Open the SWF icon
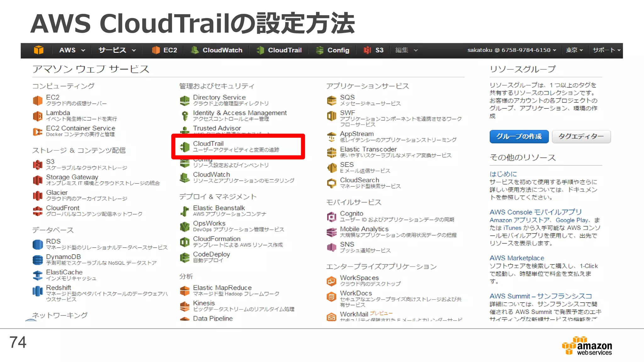This screenshot has width=644, height=362. (331, 116)
